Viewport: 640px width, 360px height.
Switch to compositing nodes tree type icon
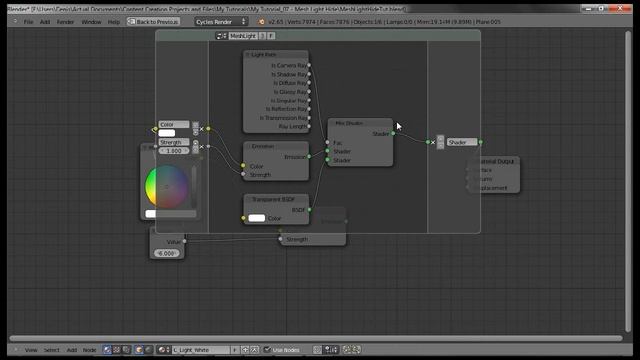point(117,350)
